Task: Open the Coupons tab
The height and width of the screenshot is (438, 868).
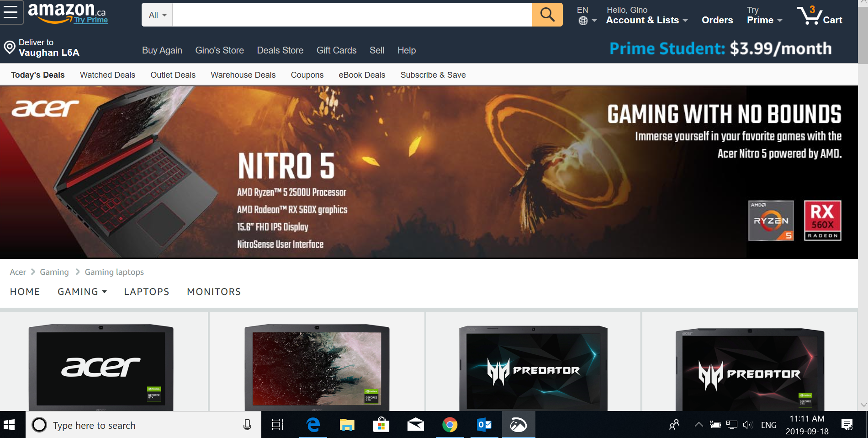Action: pos(307,75)
